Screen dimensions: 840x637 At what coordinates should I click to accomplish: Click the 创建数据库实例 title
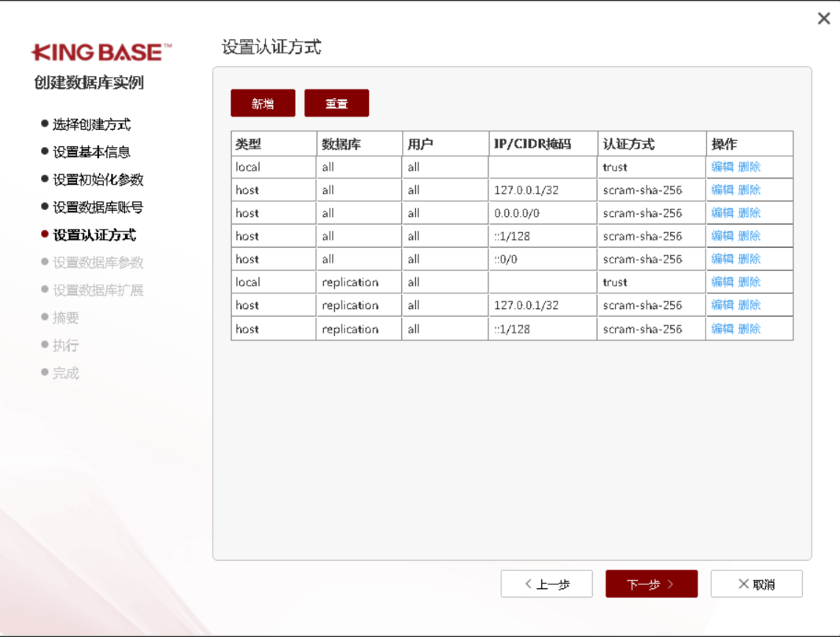click(89, 83)
